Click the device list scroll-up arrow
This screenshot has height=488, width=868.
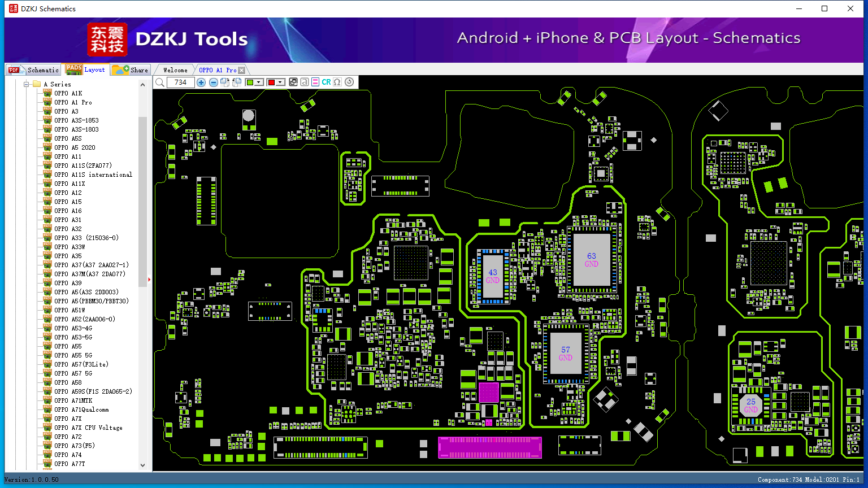click(142, 85)
